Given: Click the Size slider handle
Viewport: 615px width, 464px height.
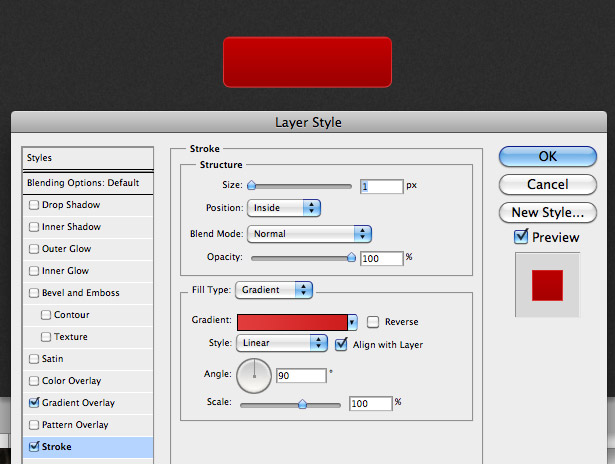Looking at the screenshot, I should 251,186.
